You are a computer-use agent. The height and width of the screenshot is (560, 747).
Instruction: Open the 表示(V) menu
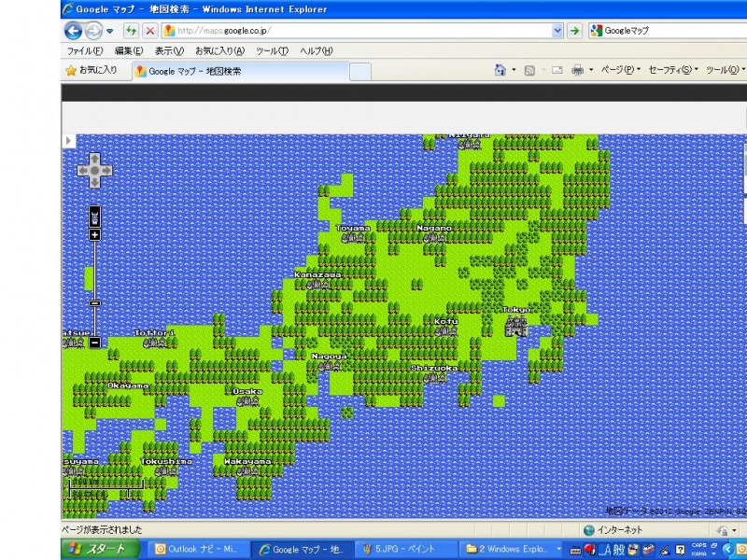(169, 51)
